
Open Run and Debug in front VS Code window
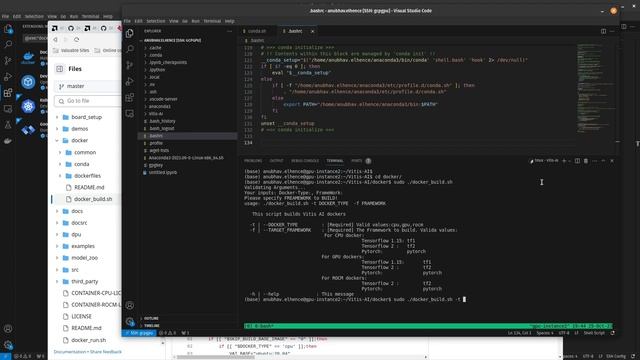(130, 81)
